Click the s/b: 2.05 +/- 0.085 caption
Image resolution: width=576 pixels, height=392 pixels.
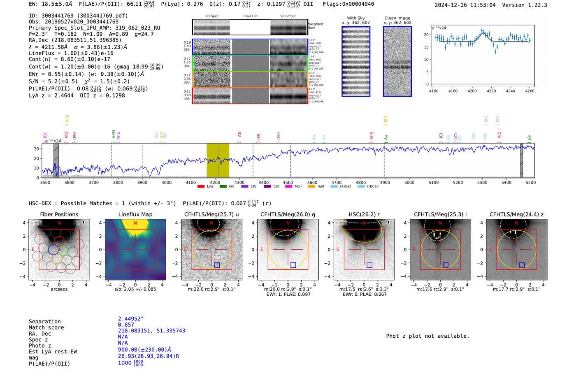pos(135,289)
